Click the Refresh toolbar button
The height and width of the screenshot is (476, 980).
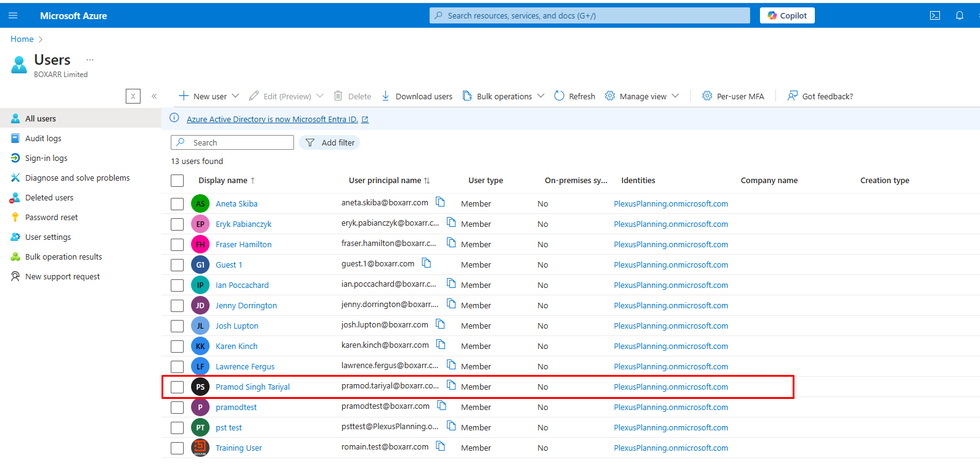tap(574, 96)
